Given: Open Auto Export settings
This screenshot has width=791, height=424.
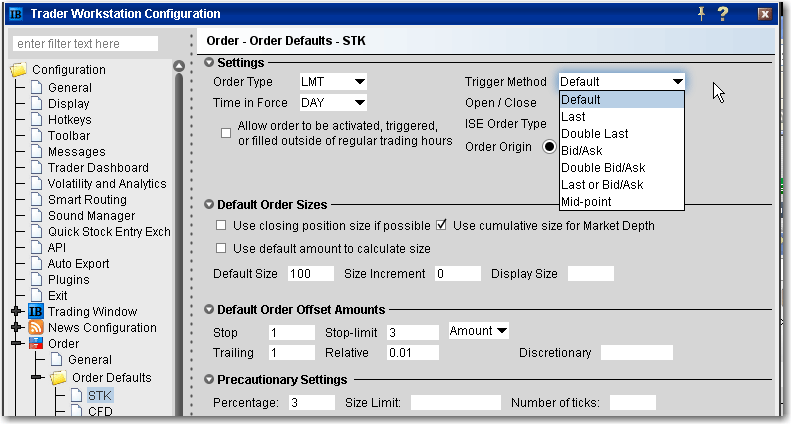Looking at the screenshot, I should (78, 263).
